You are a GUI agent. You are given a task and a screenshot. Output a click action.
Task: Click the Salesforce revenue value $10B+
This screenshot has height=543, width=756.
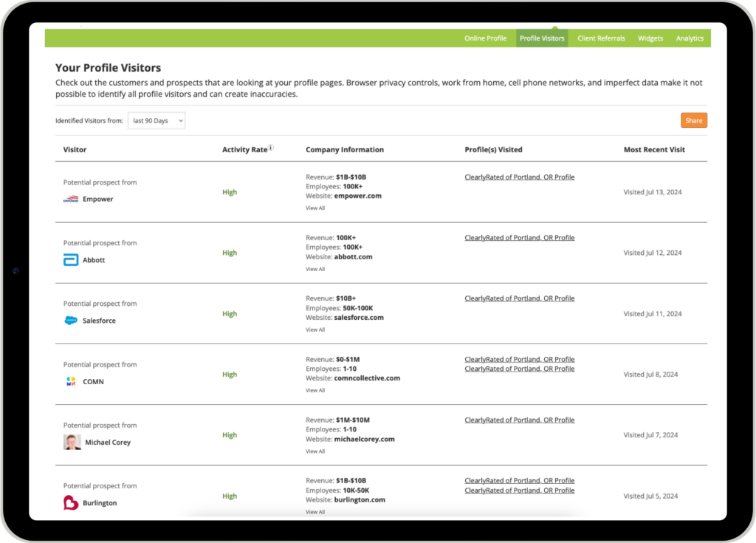tap(346, 298)
